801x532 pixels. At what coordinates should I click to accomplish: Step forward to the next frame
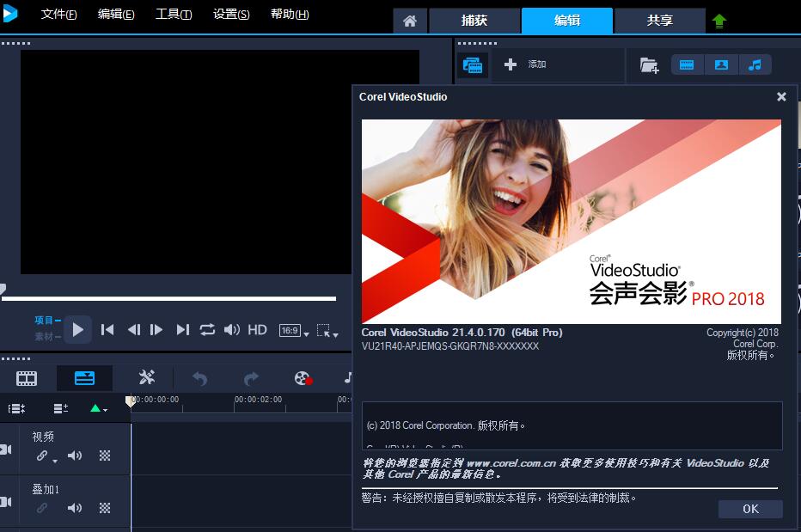click(x=156, y=330)
